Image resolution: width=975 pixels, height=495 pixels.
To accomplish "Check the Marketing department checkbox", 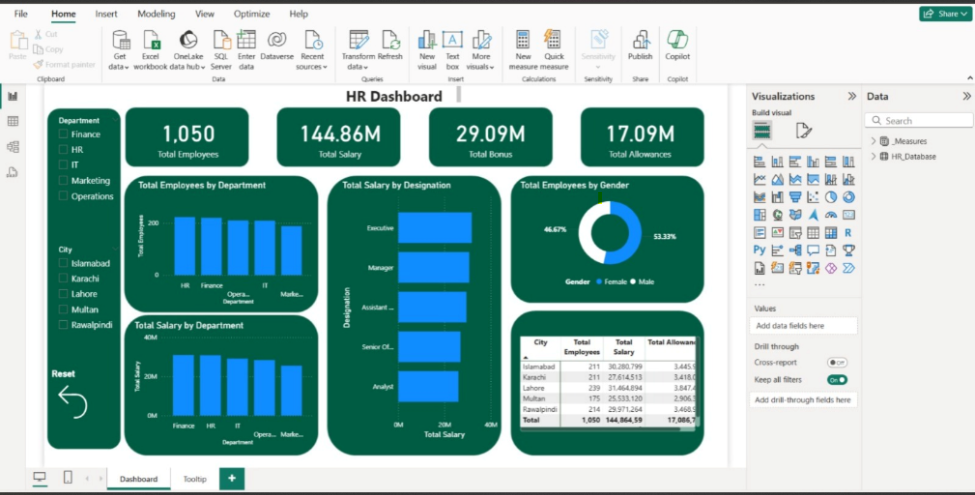I will pos(63,180).
